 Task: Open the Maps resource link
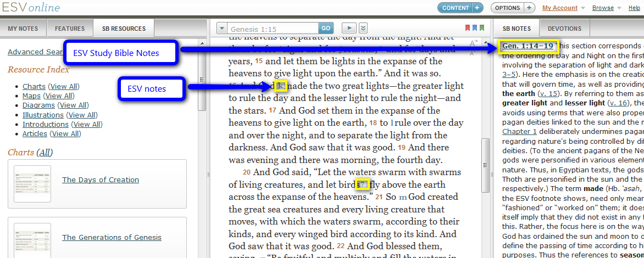pos(31,96)
